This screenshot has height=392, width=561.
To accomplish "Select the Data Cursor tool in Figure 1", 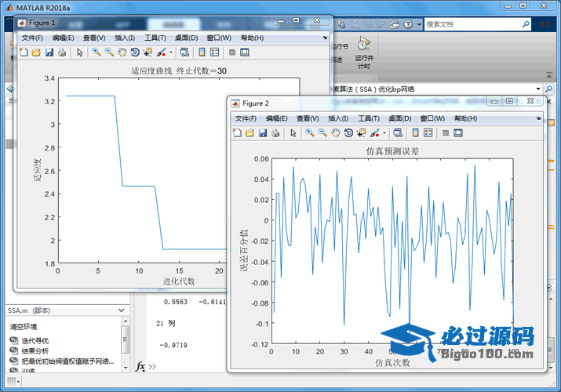I will 148,53.
